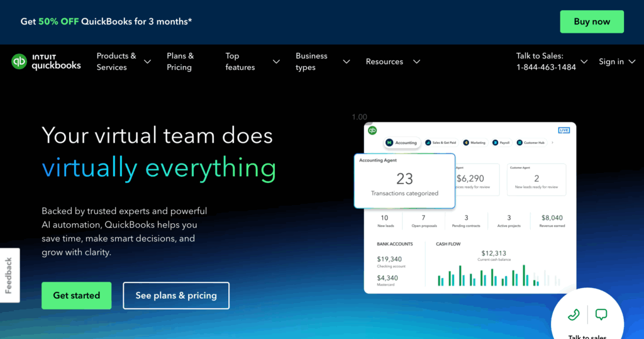Click the Buy now button
The height and width of the screenshot is (339, 644).
592,21
